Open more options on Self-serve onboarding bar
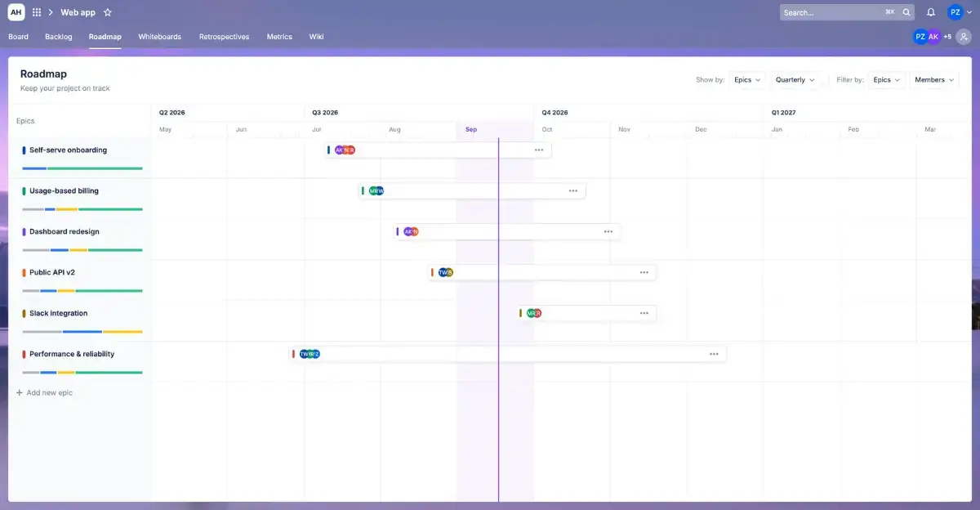980x510 pixels. click(x=539, y=150)
